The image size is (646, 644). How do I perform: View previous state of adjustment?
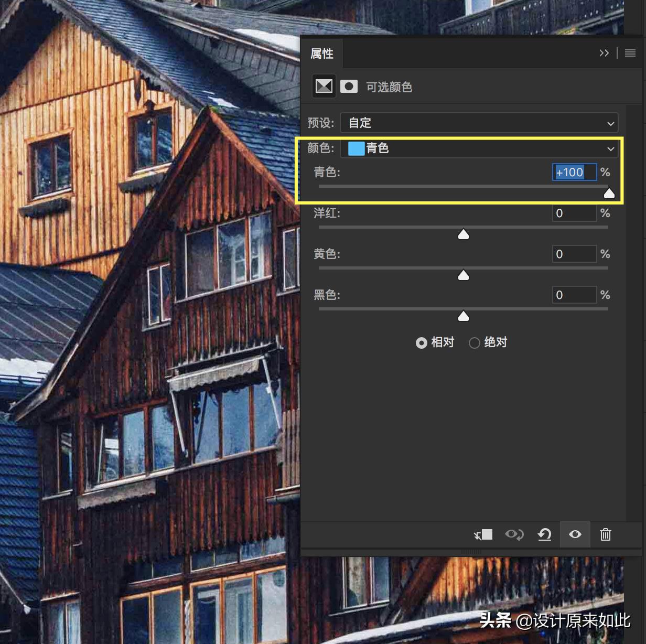tap(514, 534)
